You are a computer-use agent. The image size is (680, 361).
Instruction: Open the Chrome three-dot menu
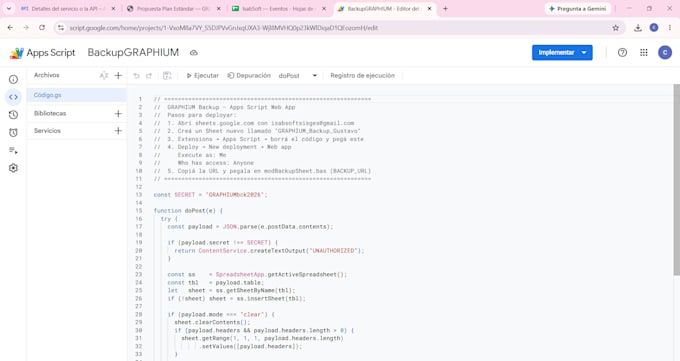pyautogui.click(x=670, y=28)
